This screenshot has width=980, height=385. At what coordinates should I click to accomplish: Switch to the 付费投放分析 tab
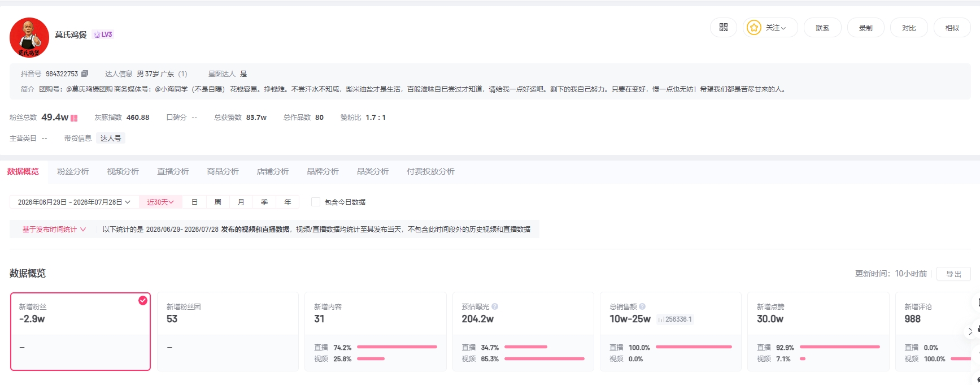(430, 171)
